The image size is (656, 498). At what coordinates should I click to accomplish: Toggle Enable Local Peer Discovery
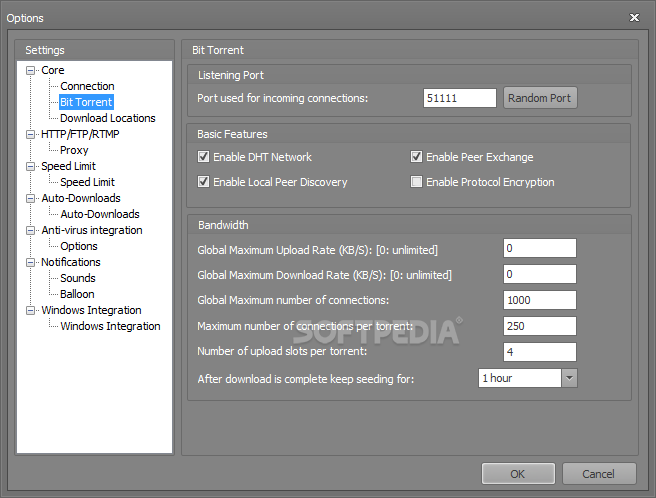pyautogui.click(x=203, y=182)
